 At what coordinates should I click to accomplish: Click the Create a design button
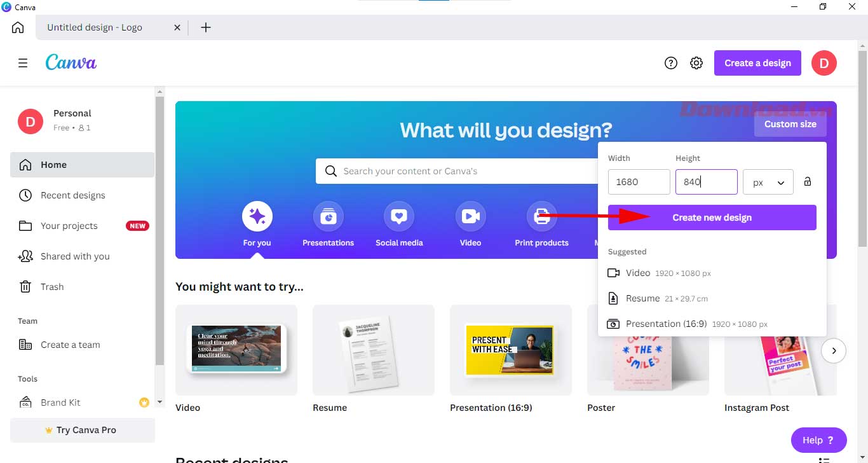757,63
